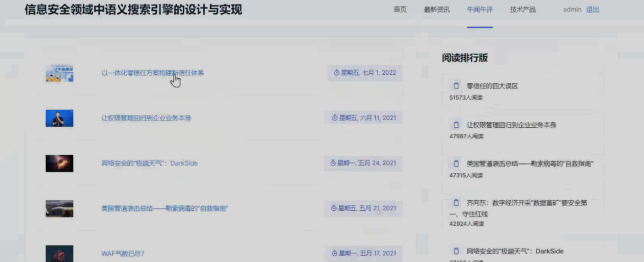Click clipboard icon beside ranking DarkSide entry
Viewport: 644px width, 262px height.
pos(456,251)
